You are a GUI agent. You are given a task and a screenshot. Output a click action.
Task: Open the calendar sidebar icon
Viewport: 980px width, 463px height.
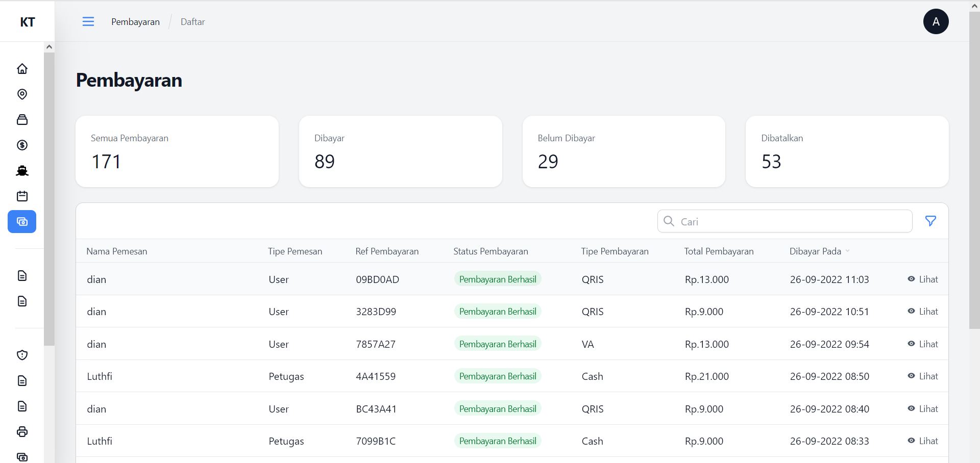pyautogui.click(x=22, y=196)
